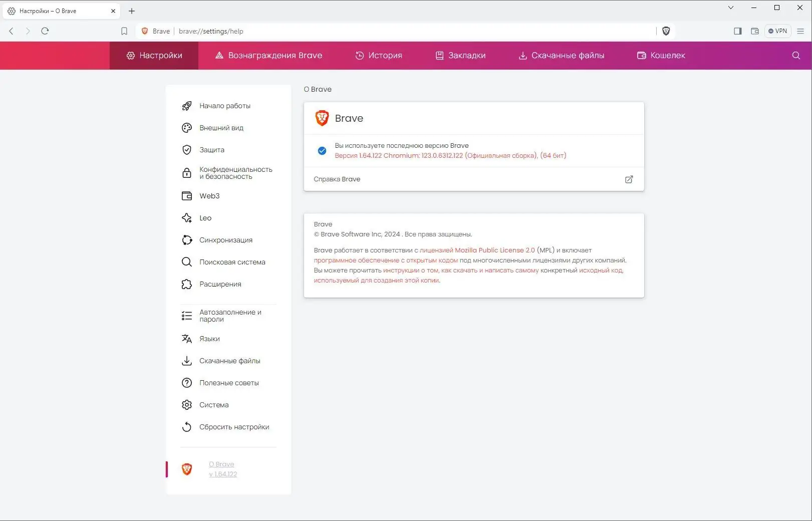The image size is (812, 521).
Task: Go to the Закладки tab
Action: (460, 55)
